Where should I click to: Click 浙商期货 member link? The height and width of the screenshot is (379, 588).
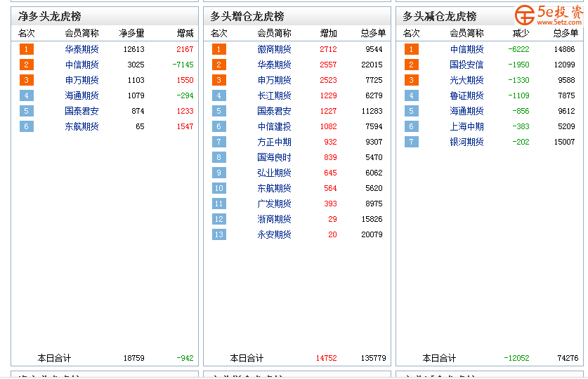click(274, 219)
